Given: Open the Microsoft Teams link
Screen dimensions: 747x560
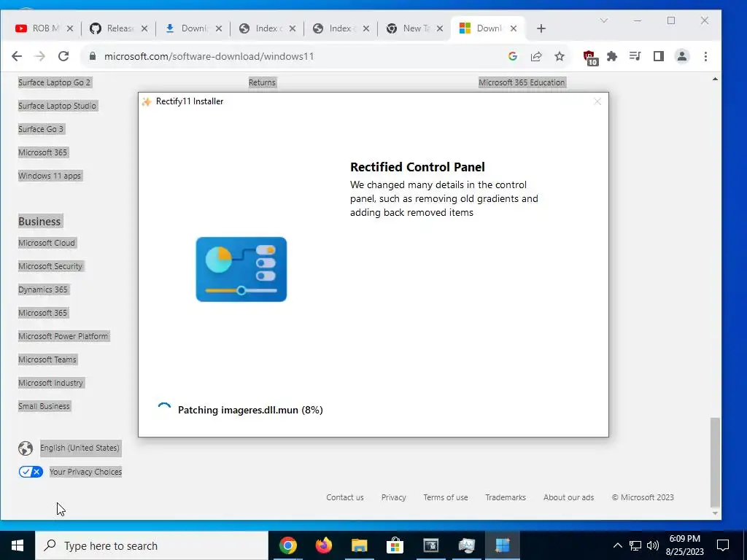Looking at the screenshot, I should point(47,359).
